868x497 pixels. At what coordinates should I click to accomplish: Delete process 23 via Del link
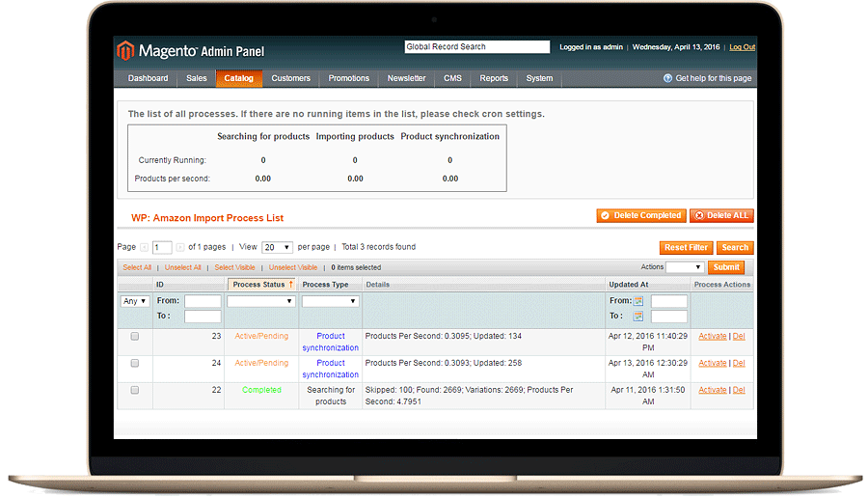739,337
